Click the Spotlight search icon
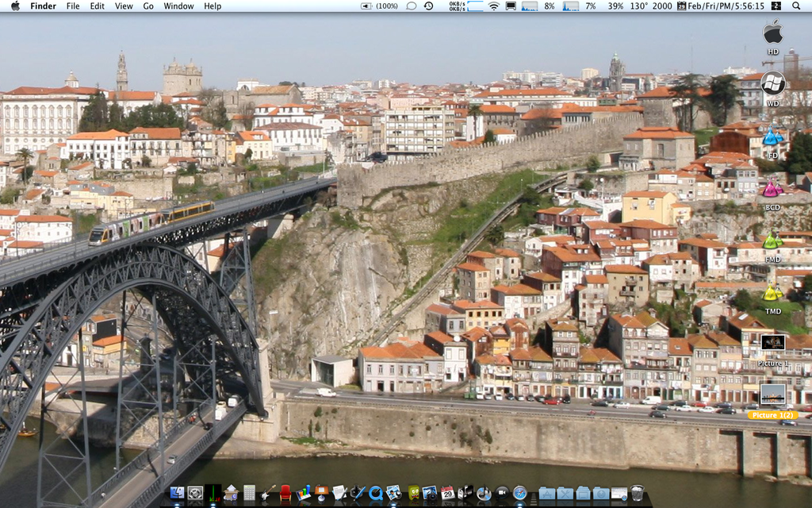The image size is (812, 508). tap(795, 6)
